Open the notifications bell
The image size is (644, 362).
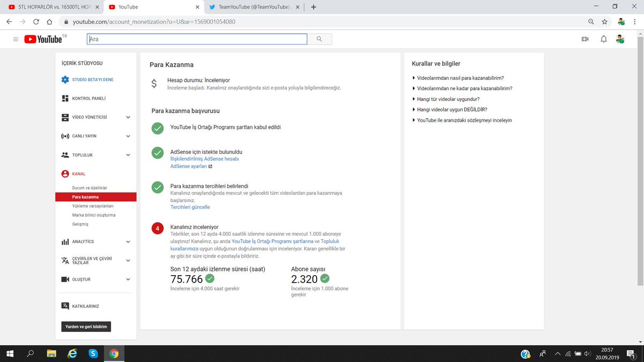(x=604, y=39)
